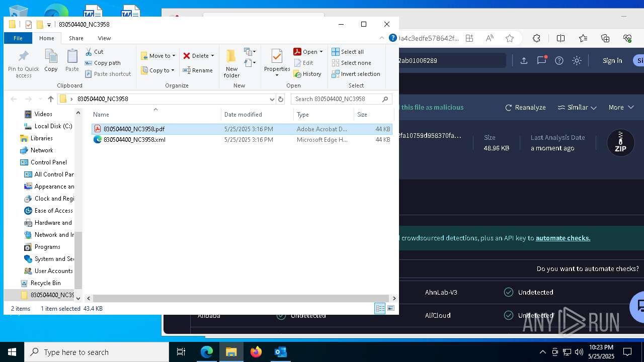
Task: Open Videos in navigation pane
Action: pyautogui.click(x=43, y=114)
